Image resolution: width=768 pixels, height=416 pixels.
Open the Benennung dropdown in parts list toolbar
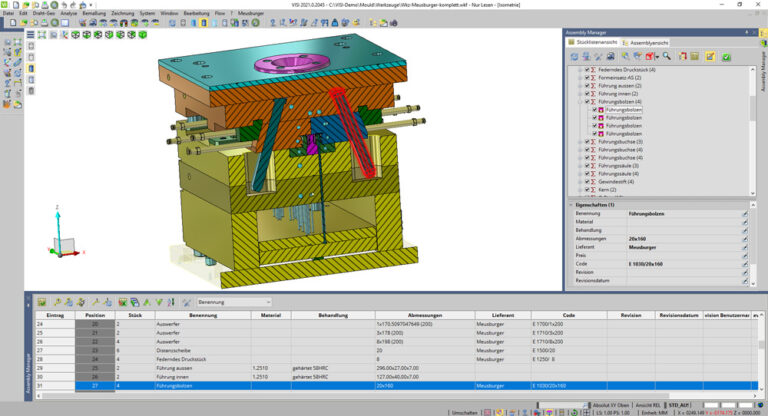tap(267, 301)
